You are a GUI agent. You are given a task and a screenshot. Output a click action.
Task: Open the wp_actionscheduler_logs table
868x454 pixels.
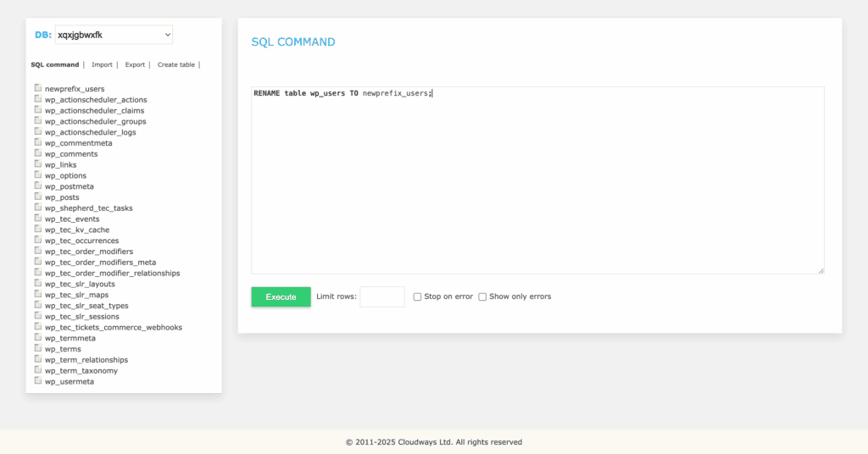point(90,132)
